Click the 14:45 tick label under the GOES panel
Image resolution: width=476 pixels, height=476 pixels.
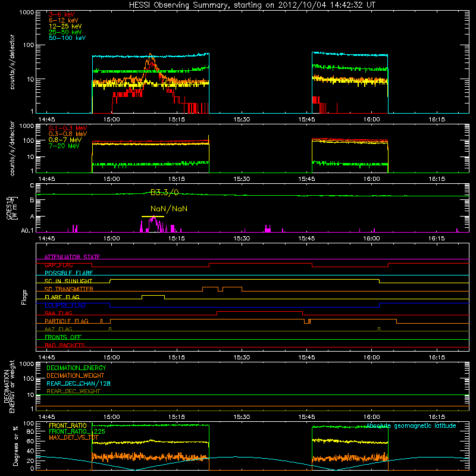point(46,239)
